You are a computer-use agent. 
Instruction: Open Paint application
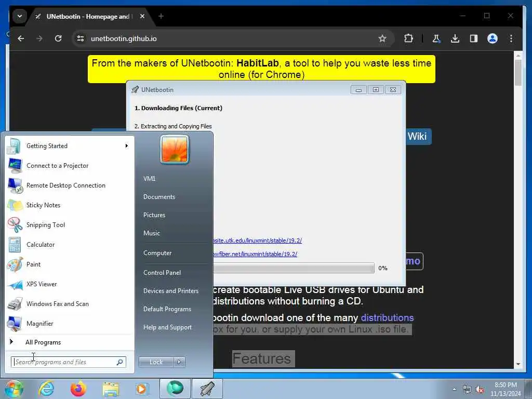pos(70,264)
